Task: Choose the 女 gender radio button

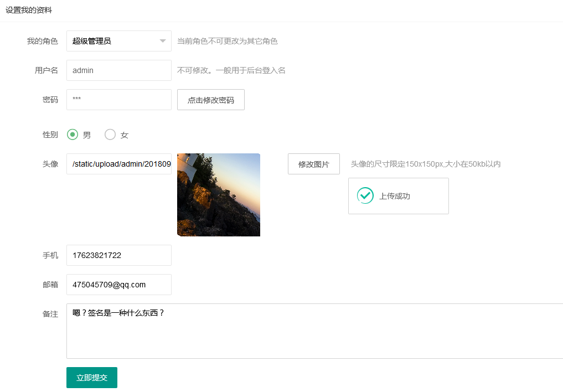Action: click(110, 135)
